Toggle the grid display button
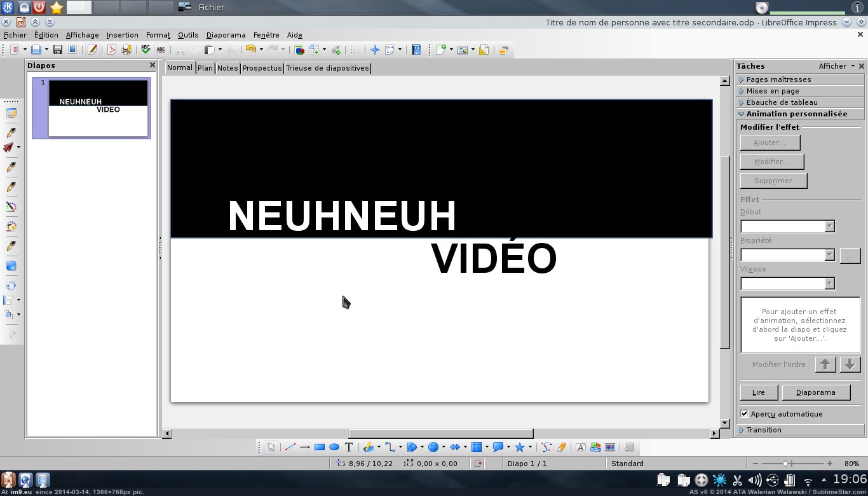The image size is (868, 496). tap(355, 50)
